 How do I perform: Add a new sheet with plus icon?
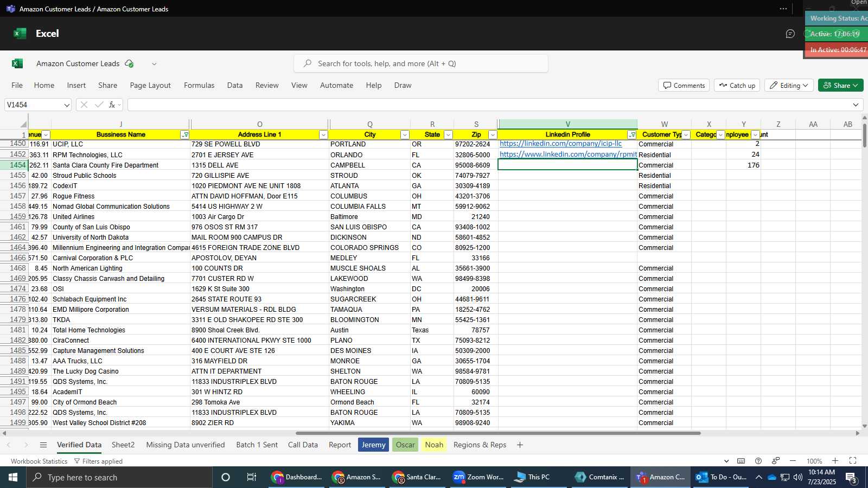[520, 445]
